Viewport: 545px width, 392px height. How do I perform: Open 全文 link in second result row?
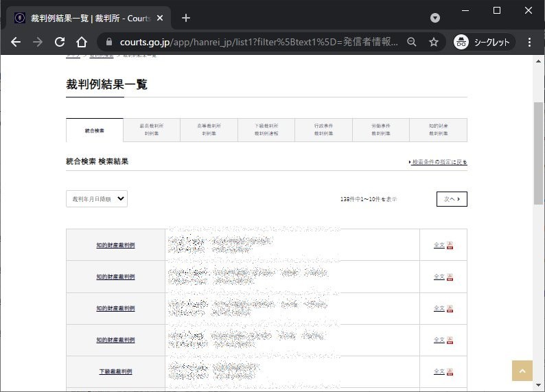click(439, 277)
